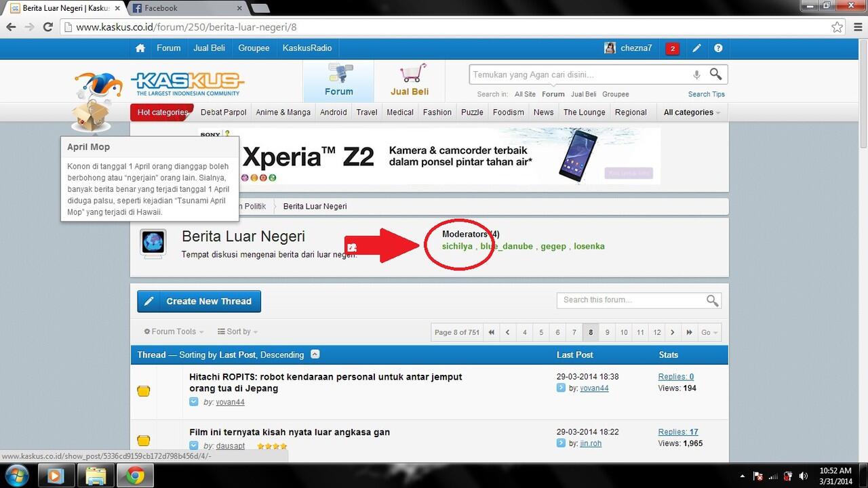Image resolution: width=868 pixels, height=488 pixels.
Task: Open Chrome from the taskbar
Action: click(135, 476)
